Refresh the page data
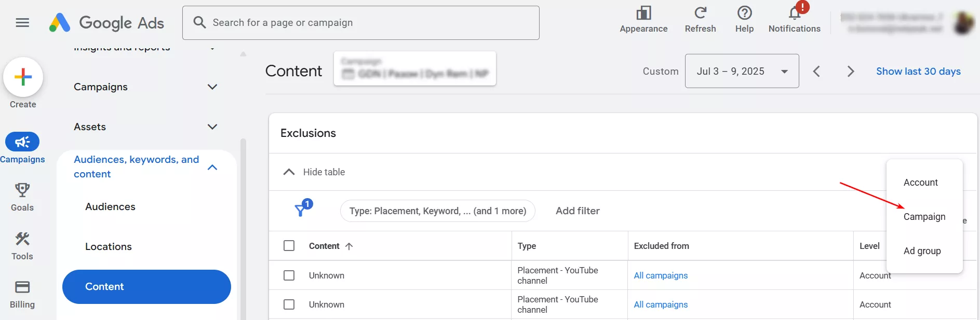980x320 pixels. 700,13
